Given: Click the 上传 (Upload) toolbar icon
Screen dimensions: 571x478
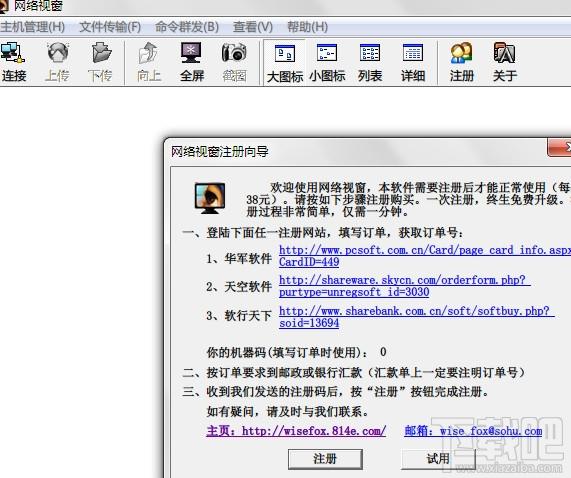Looking at the screenshot, I should point(58,62).
